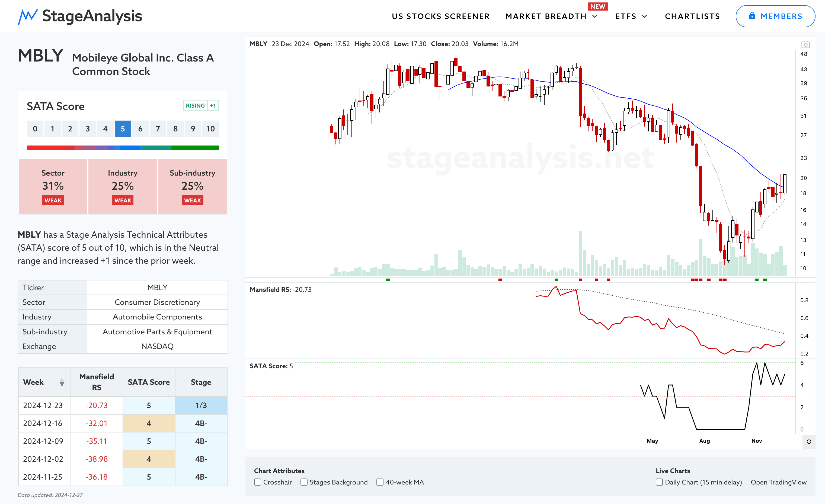Enable the 40-week MA checkbox
This screenshot has height=504, width=825.
380,482
